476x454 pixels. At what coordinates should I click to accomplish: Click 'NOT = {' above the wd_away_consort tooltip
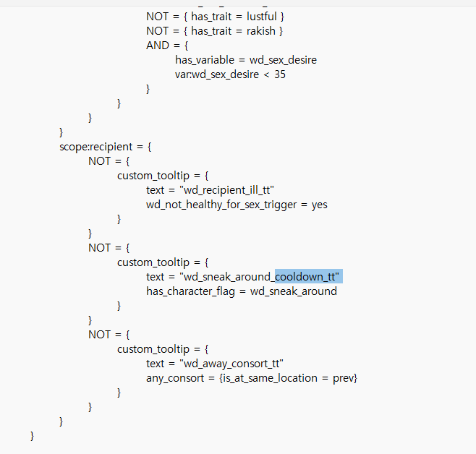109,335
